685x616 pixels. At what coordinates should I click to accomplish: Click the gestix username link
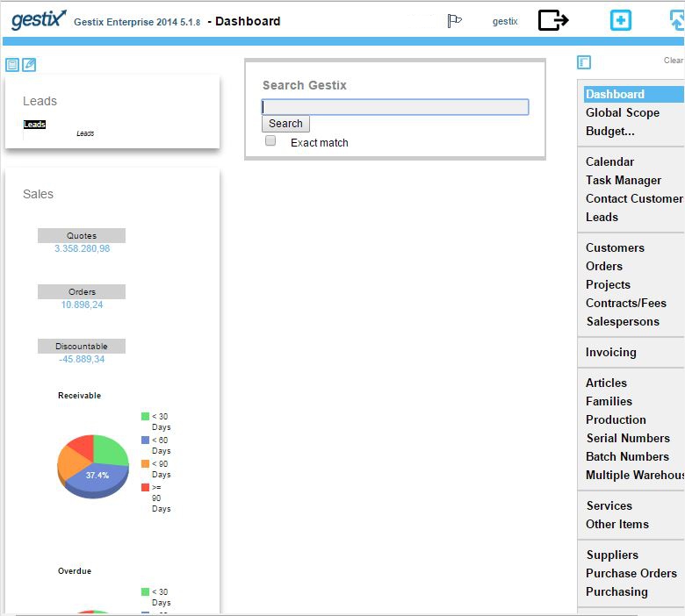click(505, 21)
